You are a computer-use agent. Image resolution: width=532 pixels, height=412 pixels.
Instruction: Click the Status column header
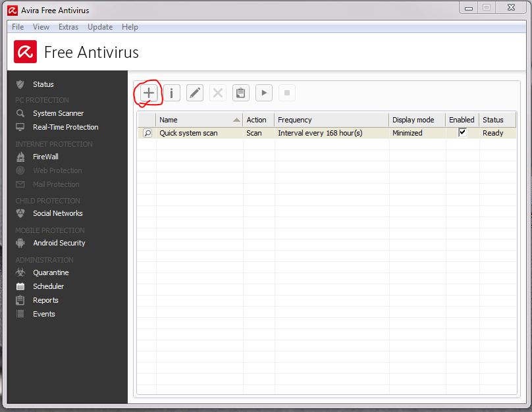[x=492, y=120]
